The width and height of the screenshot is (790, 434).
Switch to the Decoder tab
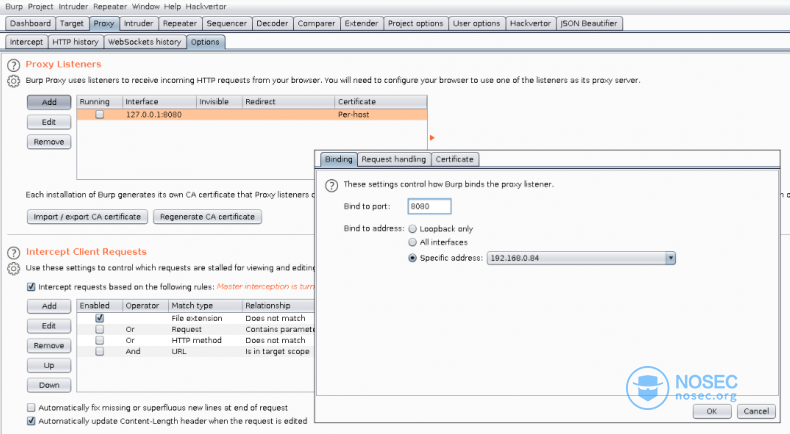(x=272, y=23)
